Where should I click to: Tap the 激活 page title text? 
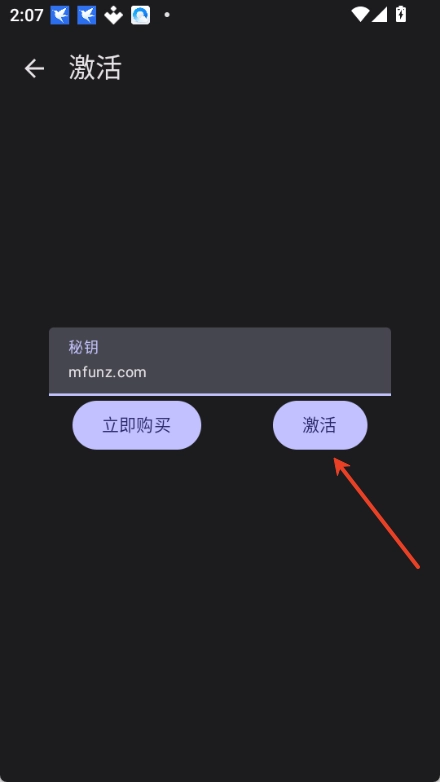pyautogui.click(x=95, y=67)
